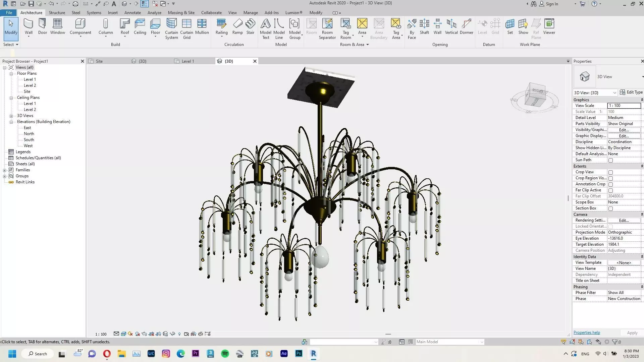
Task: Expand the 3D Views tree node
Action: pyautogui.click(x=11, y=116)
